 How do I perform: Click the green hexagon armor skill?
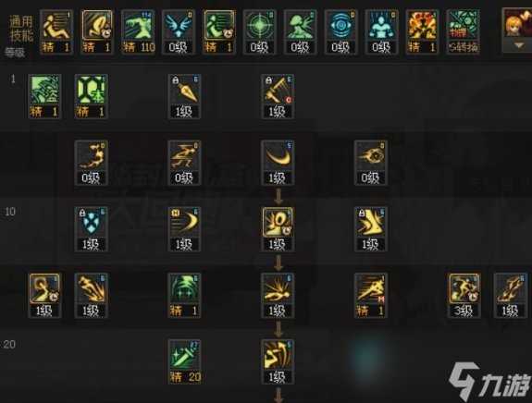[92, 96]
